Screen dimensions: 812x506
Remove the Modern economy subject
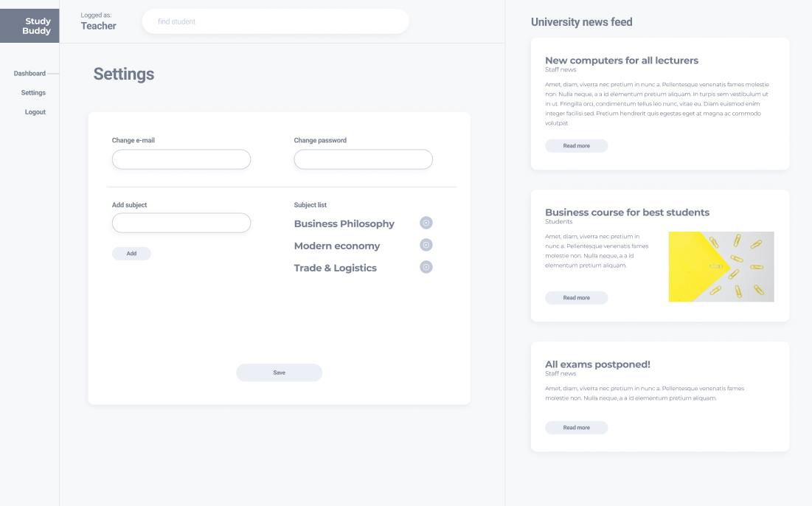(426, 245)
